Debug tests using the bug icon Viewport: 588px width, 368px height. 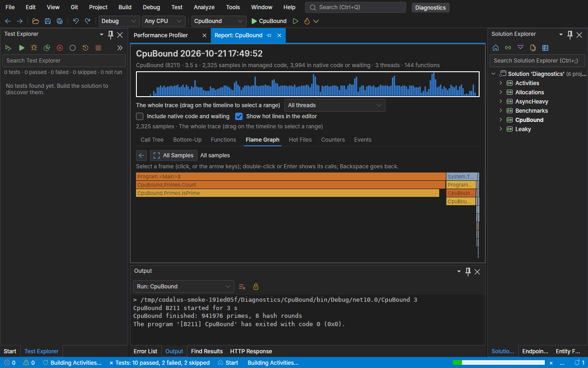pyautogui.click(x=34, y=48)
